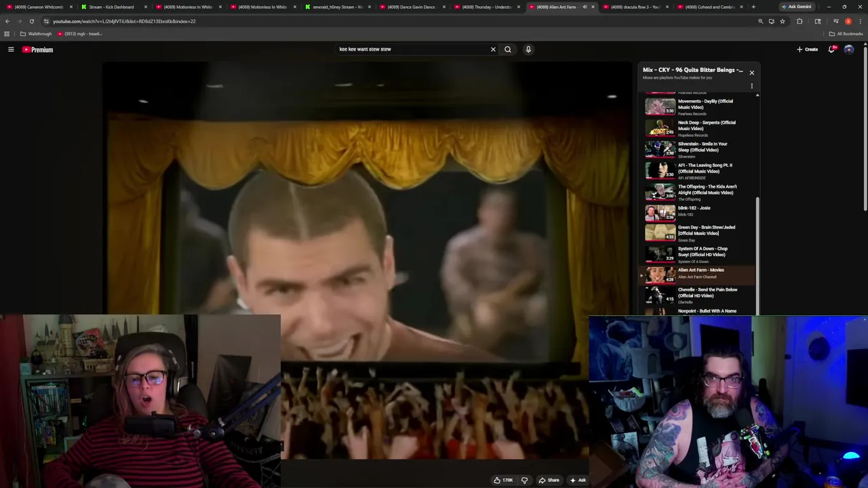Go back in browser history
This screenshot has height=488, width=868.
(7, 21)
